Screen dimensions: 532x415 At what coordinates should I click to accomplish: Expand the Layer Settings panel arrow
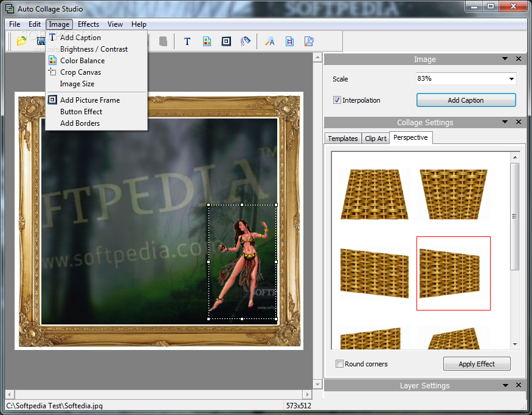(x=505, y=385)
